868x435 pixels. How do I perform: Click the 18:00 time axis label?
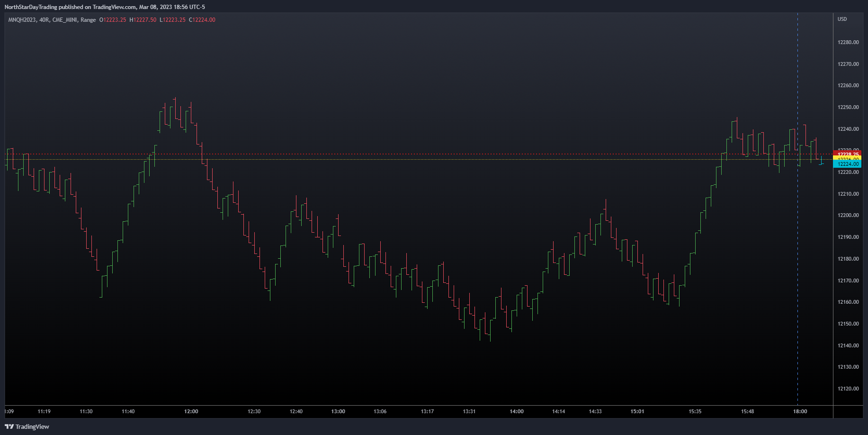pos(800,411)
